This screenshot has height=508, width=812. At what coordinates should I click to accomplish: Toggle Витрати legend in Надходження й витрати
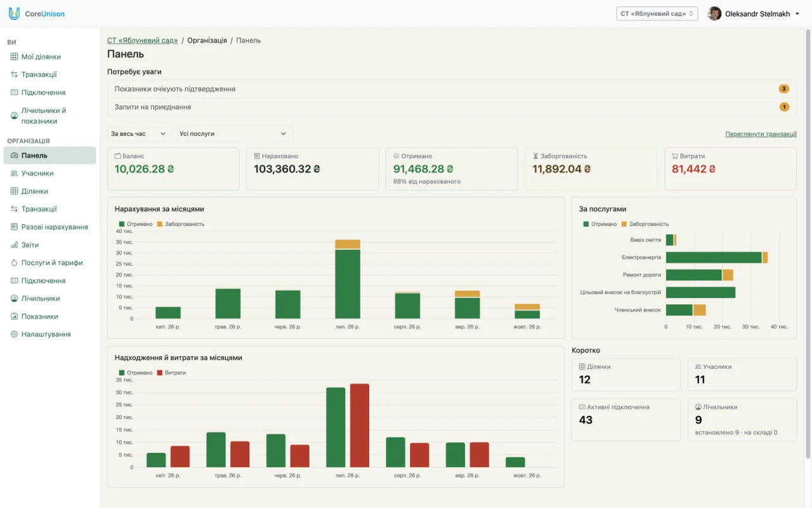[171, 373]
